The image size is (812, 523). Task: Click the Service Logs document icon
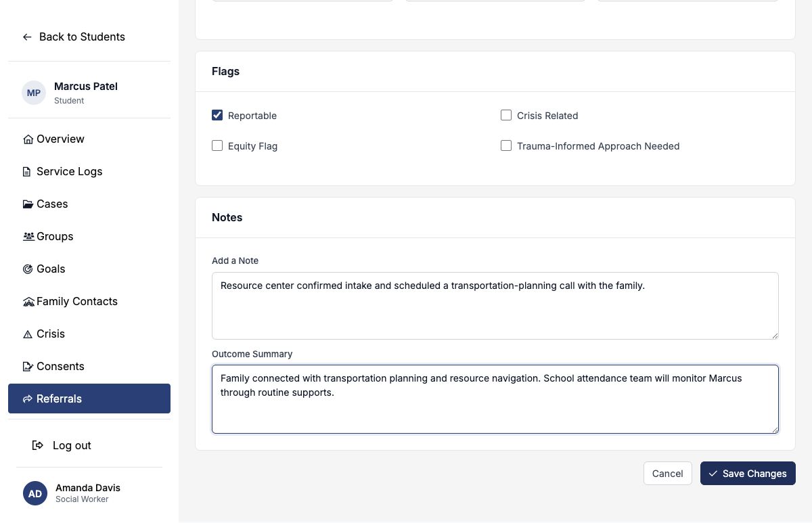click(27, 172)
